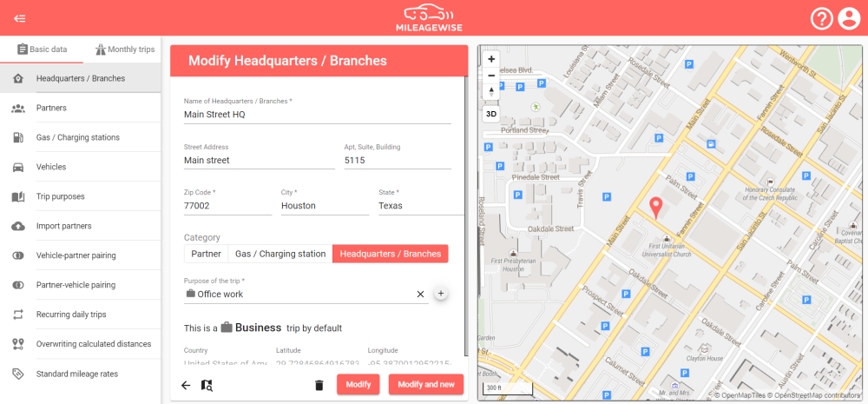The width and height of the screenshot is (868, 404).
Task: Edit the Zip Code field
Action: click(227, 206)
